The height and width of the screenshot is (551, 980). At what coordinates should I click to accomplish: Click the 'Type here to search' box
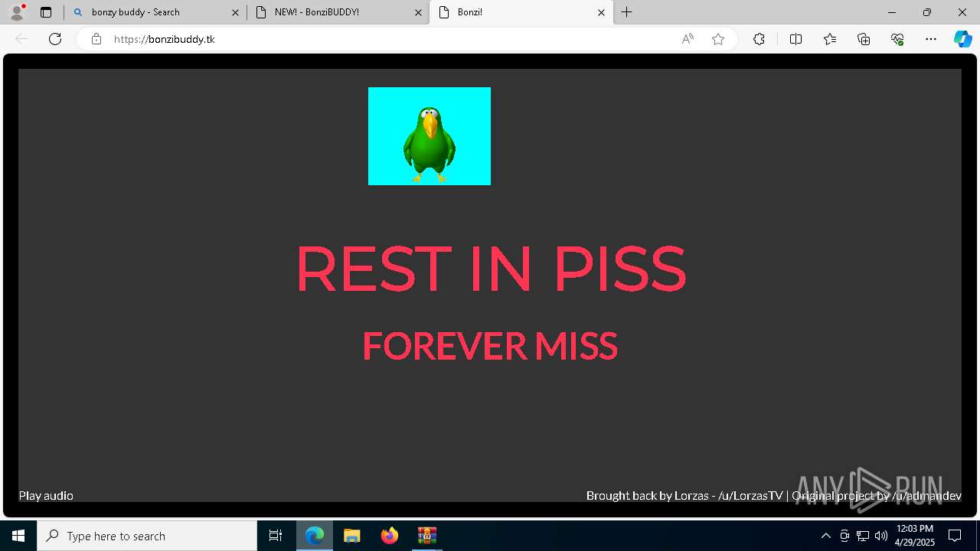[x=147, y=536]
